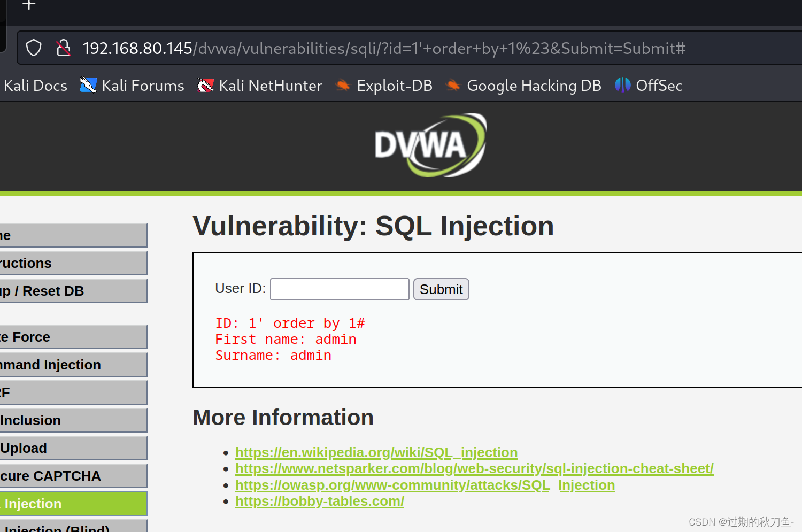Click the Submit button

tap(441, 289)
